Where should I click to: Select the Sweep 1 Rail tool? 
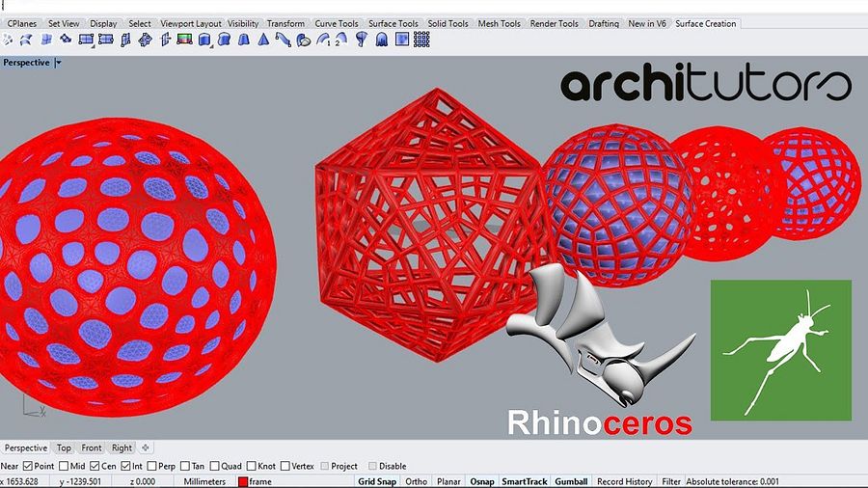[x=323, y=40]
